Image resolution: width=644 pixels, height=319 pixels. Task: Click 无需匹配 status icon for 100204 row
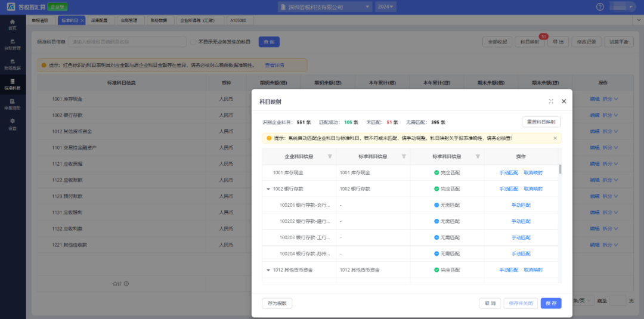coord(436,254)
